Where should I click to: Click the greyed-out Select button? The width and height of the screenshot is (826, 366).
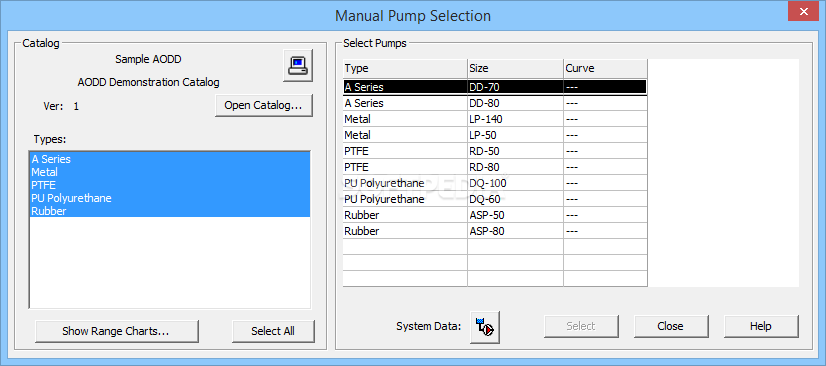581,327
